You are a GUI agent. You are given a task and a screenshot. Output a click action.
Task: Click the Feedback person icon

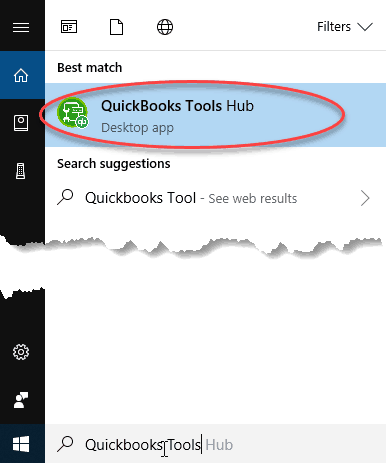21,400
